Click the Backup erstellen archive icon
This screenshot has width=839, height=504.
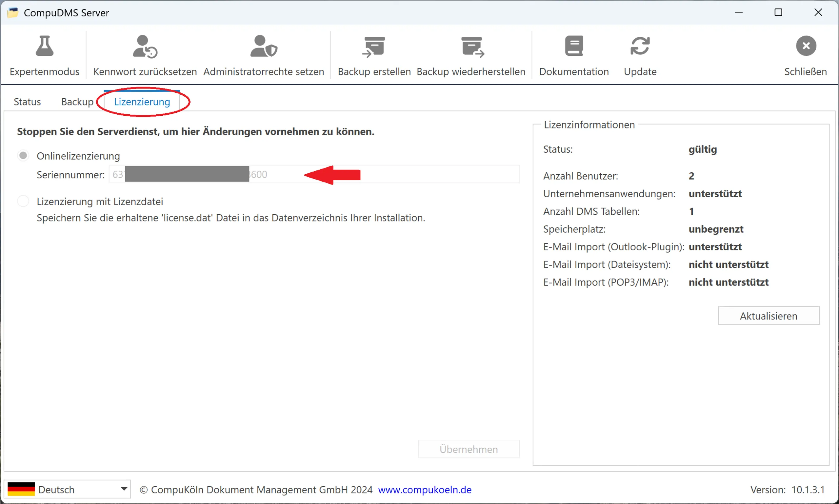[x=373, y=47]
